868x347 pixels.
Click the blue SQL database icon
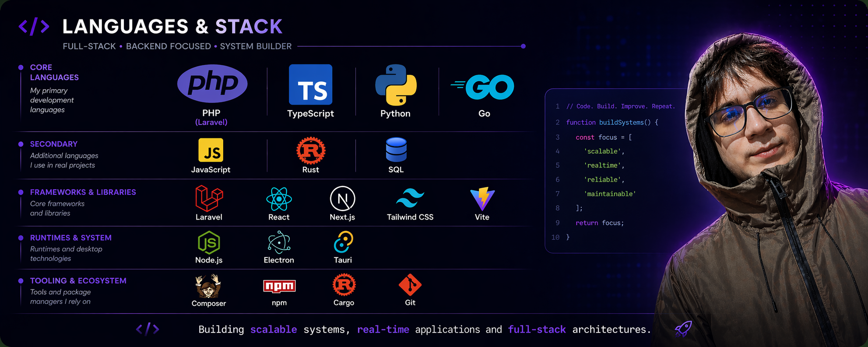coord(396,150)
